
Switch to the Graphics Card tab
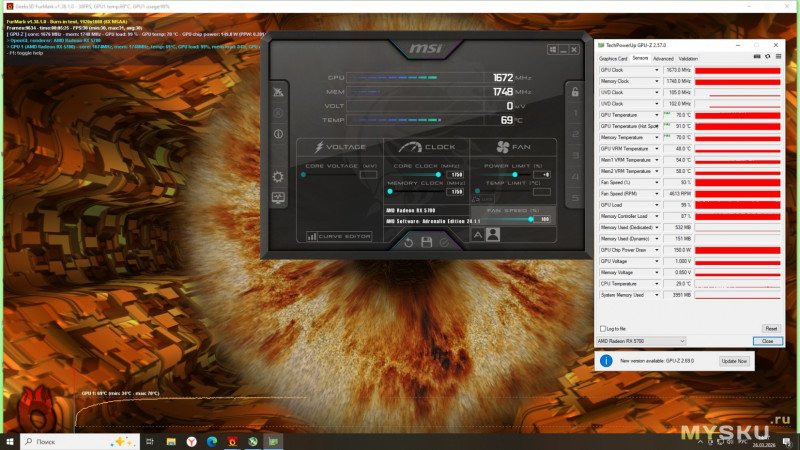613,59
